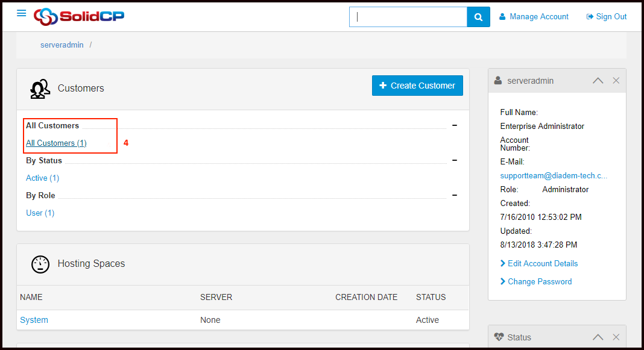Viewport: 644px width, 350px height.
Task: Collapse the By Role section
Action: click(x=454, y=195)
